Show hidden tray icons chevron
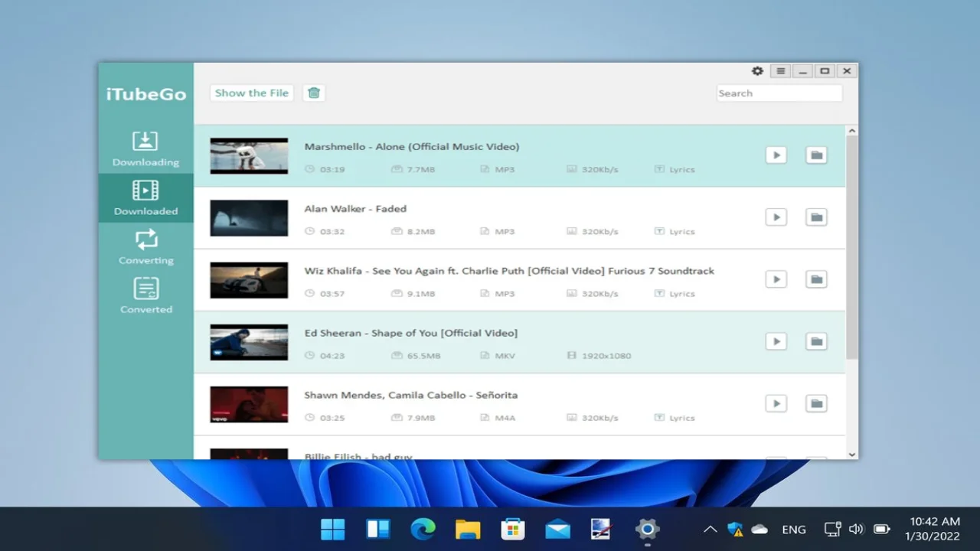 710,529
